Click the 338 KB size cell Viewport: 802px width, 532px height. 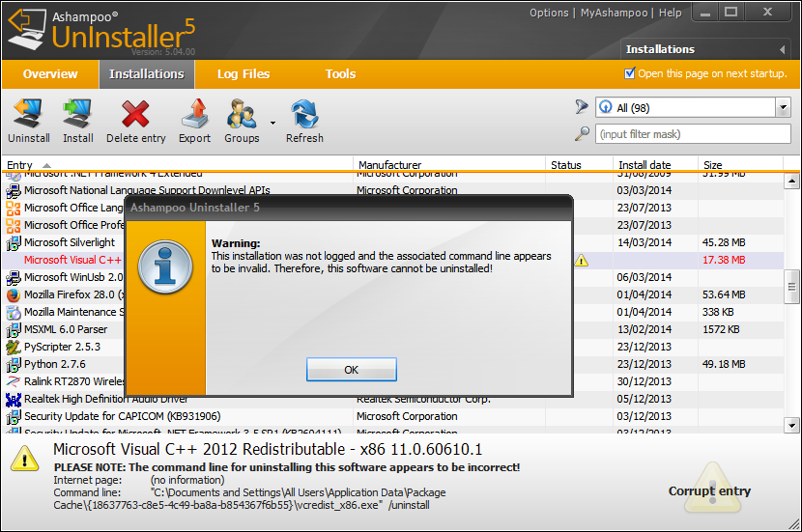(x=718, y=312)
